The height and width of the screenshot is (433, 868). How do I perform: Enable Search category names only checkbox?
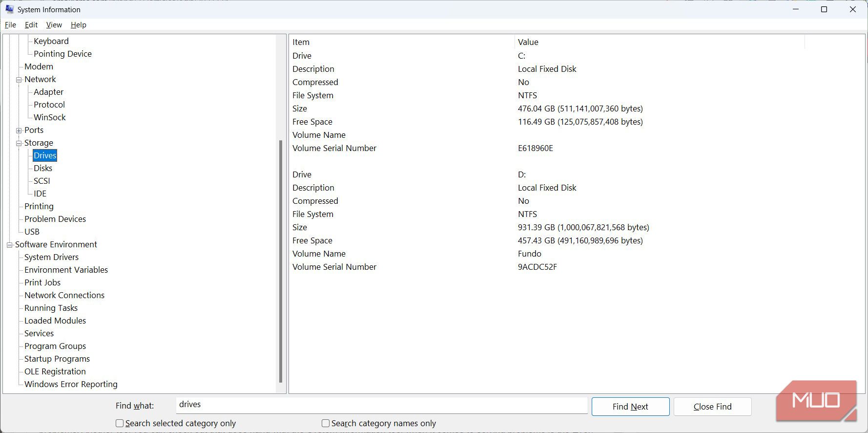click(326, 423)
